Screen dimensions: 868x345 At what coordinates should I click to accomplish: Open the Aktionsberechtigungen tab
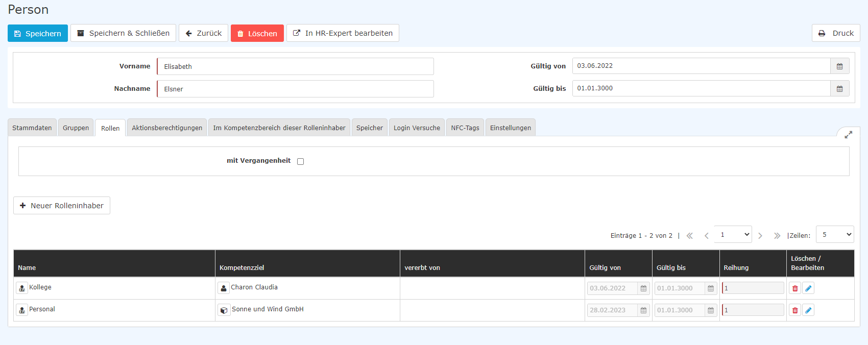[x=167, y=128]
